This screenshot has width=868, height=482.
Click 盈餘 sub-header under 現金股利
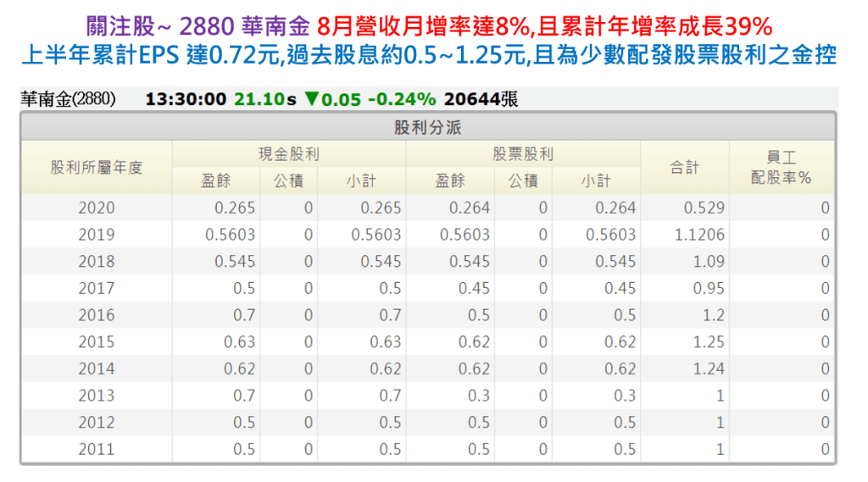coord(215,180)
